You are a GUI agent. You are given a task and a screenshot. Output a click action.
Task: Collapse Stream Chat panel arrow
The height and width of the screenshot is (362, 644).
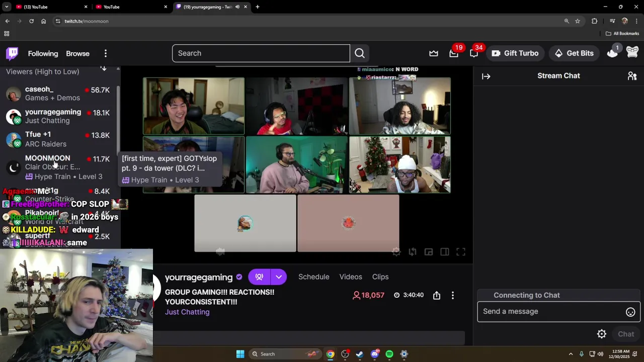point(486,76)
